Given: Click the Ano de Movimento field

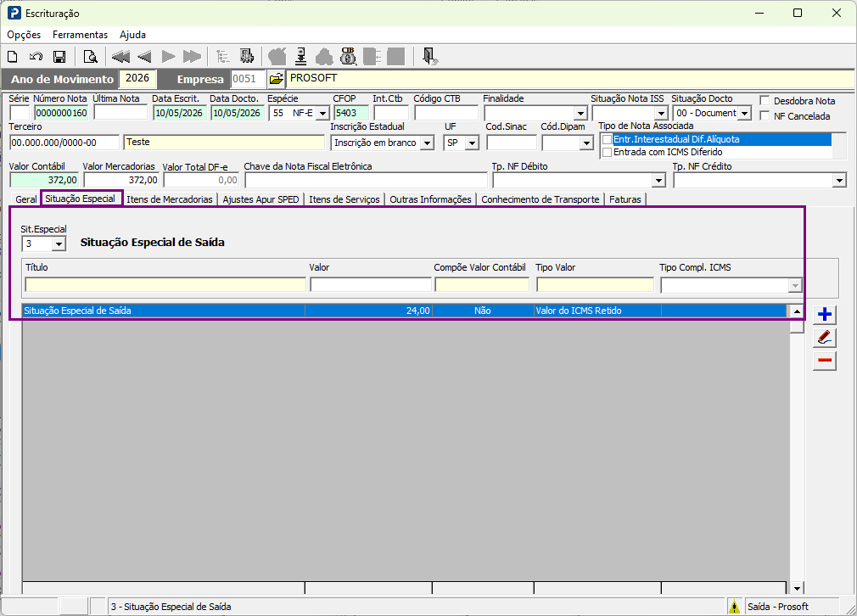Looking at the screenshot, I should tap(137, 79).
